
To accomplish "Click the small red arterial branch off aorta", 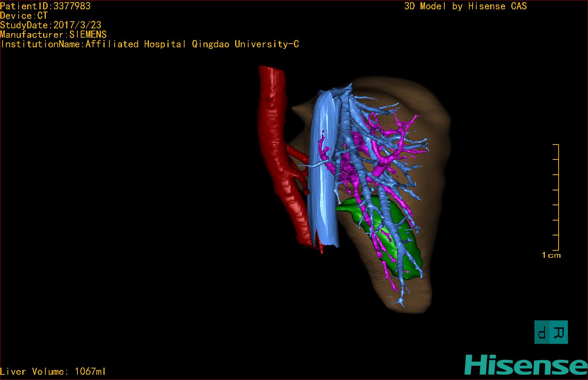I will (x=296, y=153).
